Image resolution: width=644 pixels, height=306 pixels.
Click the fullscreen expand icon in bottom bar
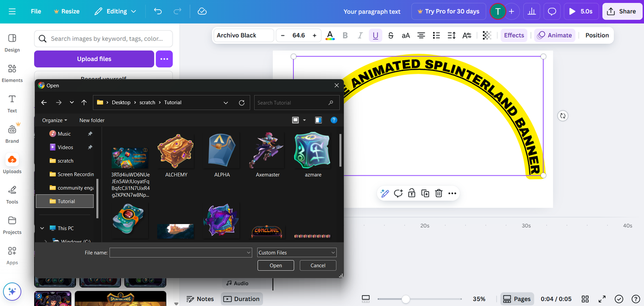(x=602, y=299)
